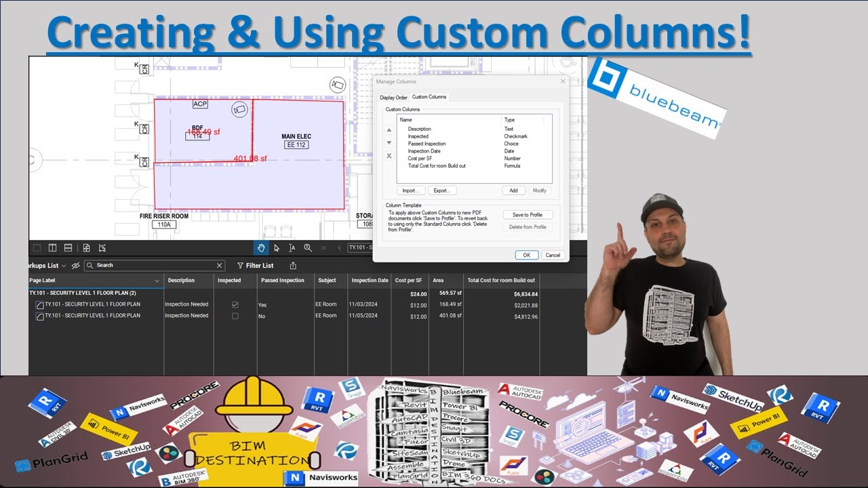Screen dimensions: 868x488
Task: Click markup icon on the $4,812.96 row
Action: tap(39, 317)
